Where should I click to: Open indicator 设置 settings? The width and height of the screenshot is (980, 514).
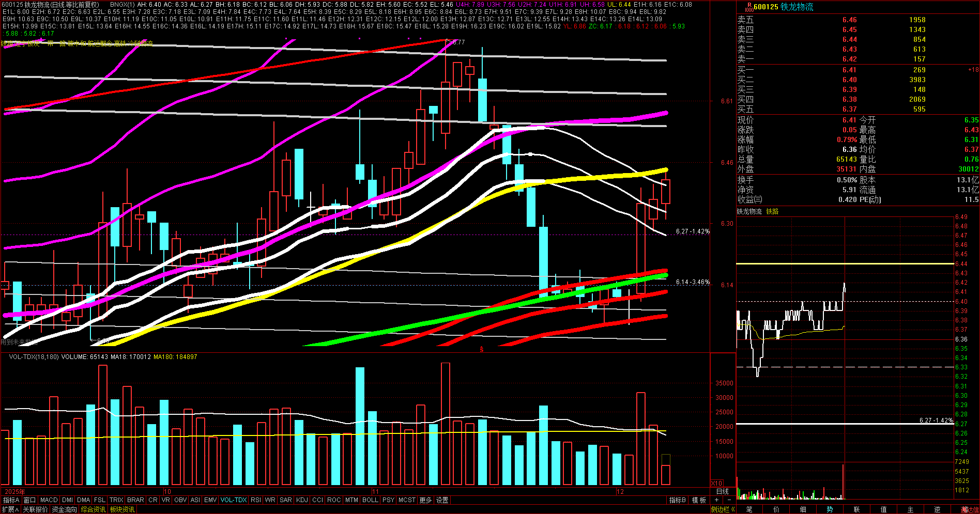click(442, 500)
